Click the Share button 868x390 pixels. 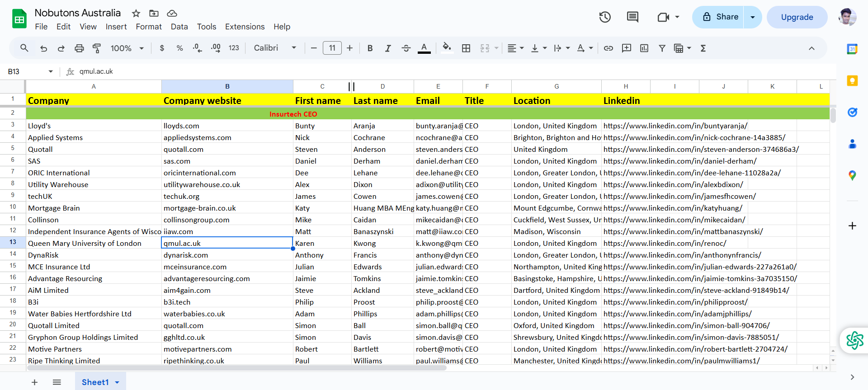point(718,17)
